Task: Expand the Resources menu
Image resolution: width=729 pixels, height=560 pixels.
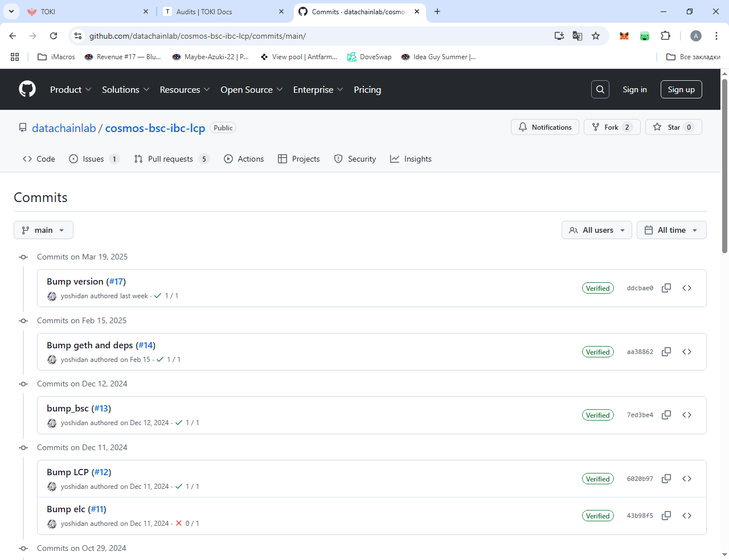Action: coord(185,89)
